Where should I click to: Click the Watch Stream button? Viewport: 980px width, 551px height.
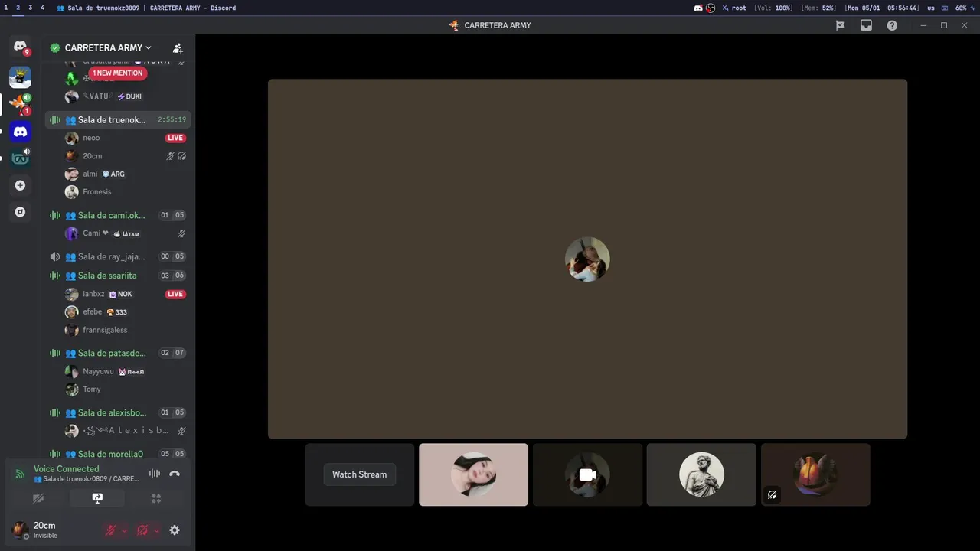(x=359, y=474)
